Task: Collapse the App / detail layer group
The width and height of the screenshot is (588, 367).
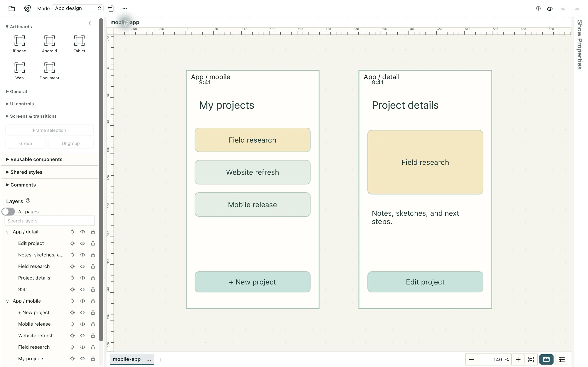Action: (7, 232)
